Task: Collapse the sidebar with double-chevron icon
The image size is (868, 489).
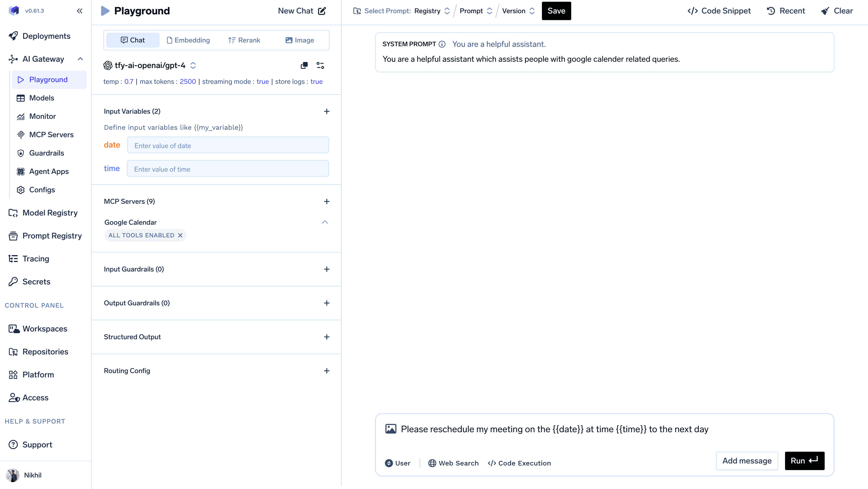Action: tap(80, 11)
